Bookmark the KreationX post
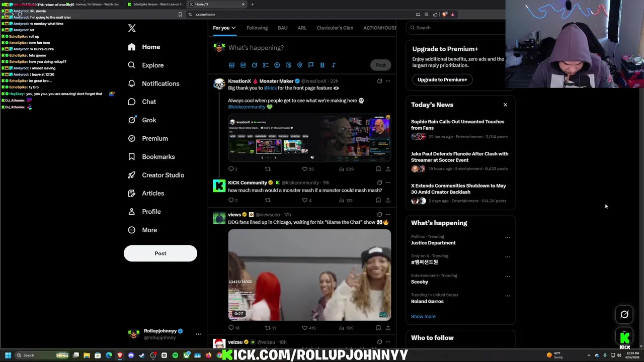 378,169
